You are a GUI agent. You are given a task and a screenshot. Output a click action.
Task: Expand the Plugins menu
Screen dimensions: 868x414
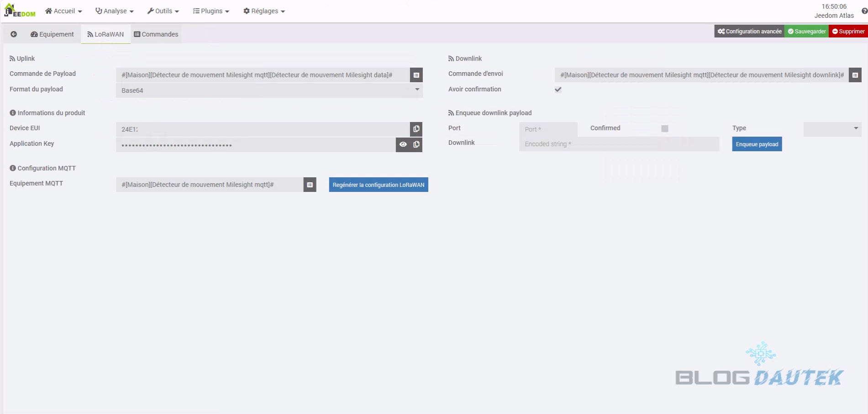211,11
